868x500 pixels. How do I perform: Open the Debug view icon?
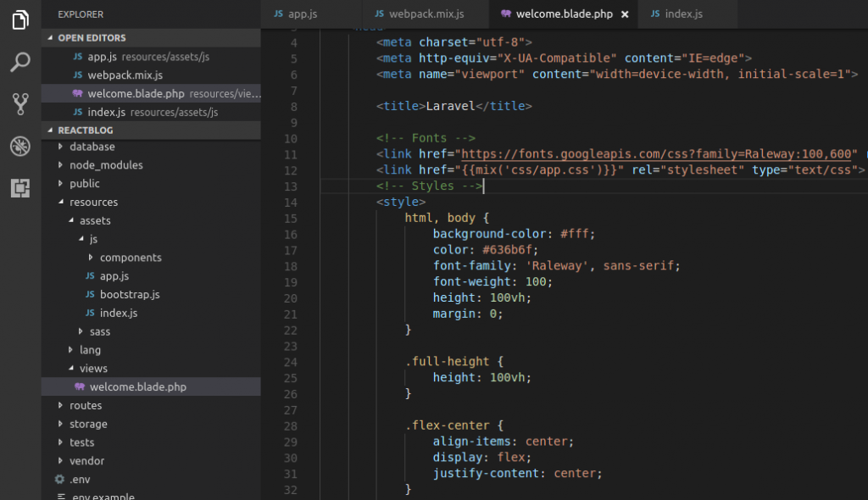20,146
